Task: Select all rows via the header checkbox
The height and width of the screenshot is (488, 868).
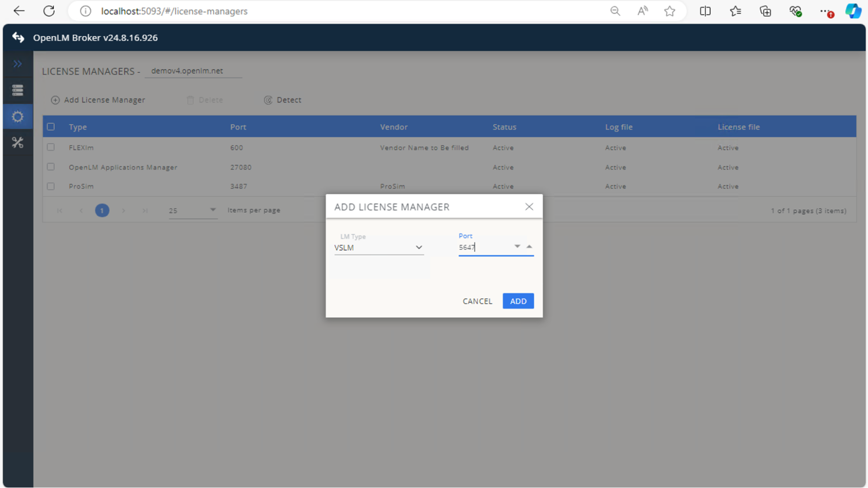Action: (51, 126)
